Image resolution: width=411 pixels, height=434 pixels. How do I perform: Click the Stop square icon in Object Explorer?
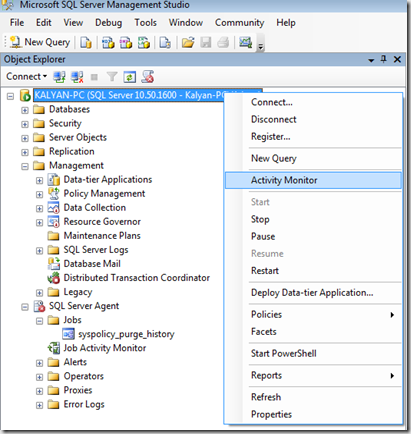pos(94,77)
